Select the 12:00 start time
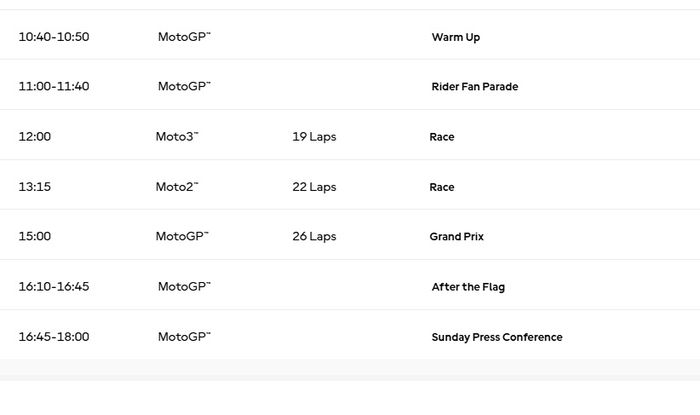The height and width of the screenshot is (415, 700). (x=34, y=137)
